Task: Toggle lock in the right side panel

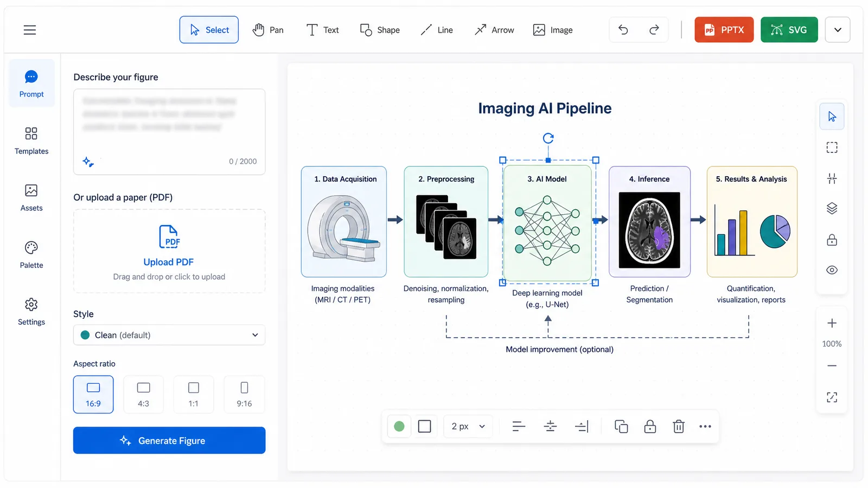Action: pos(832,240)
